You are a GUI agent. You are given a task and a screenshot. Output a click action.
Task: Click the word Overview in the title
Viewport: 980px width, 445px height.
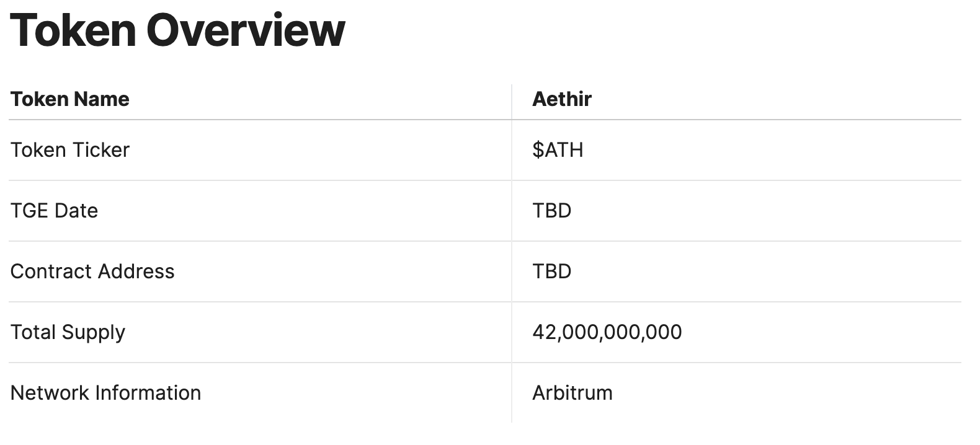[x=246, y=29]
